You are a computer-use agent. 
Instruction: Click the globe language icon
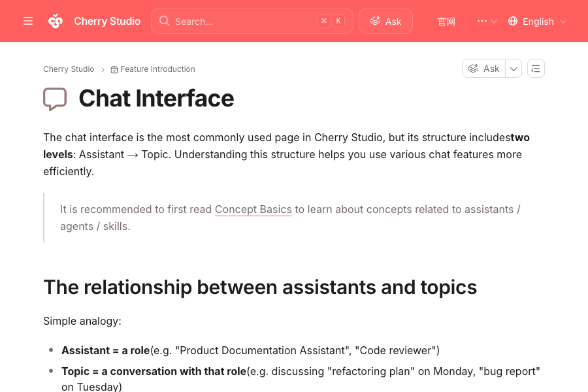pos(513,22)
